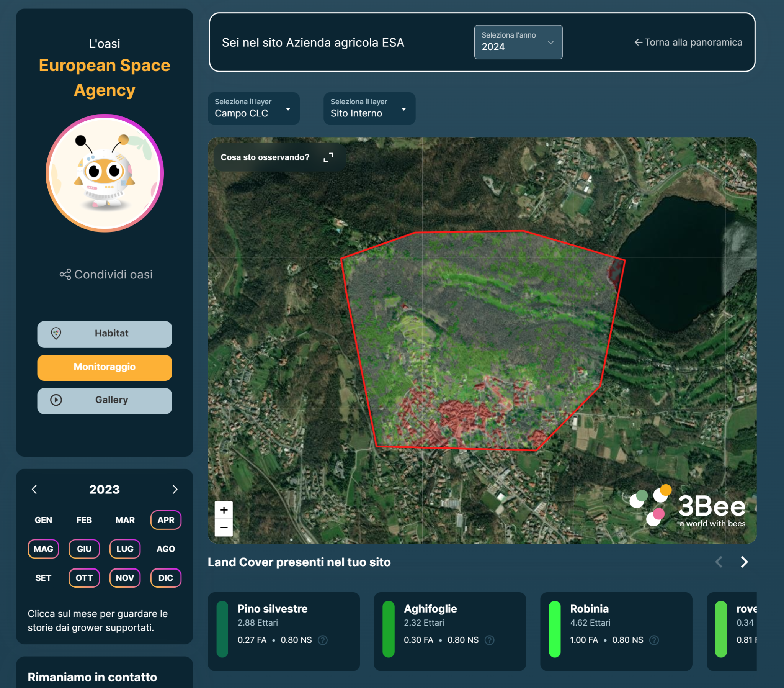The image size is (784, 688).
Task: Click the month SET
Action: pyautogui.click(x=43, y=578)
